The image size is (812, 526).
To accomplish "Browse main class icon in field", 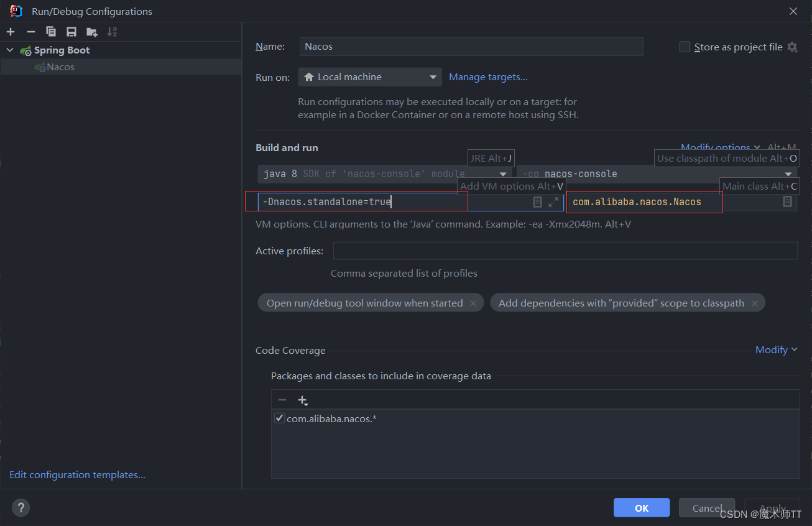I will point(788,202).
